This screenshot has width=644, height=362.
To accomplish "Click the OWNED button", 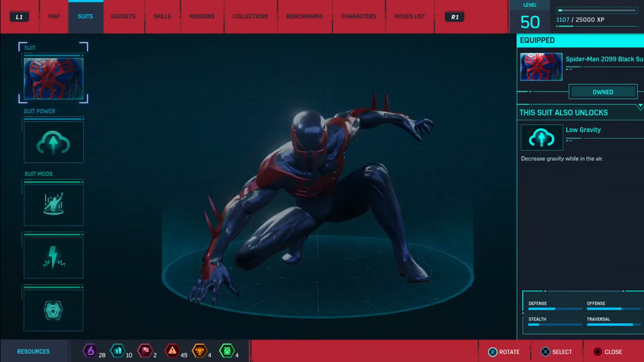I will pos(603,91).
